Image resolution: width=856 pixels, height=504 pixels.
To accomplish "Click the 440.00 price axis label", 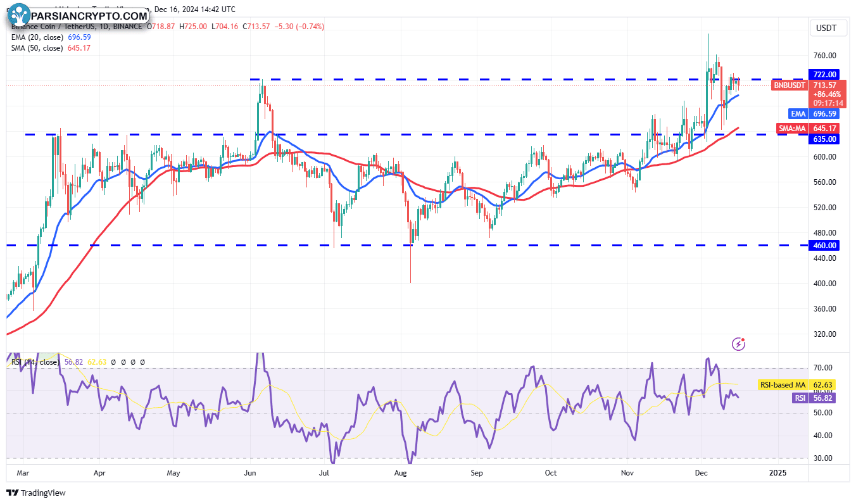I will click(826, 258).
